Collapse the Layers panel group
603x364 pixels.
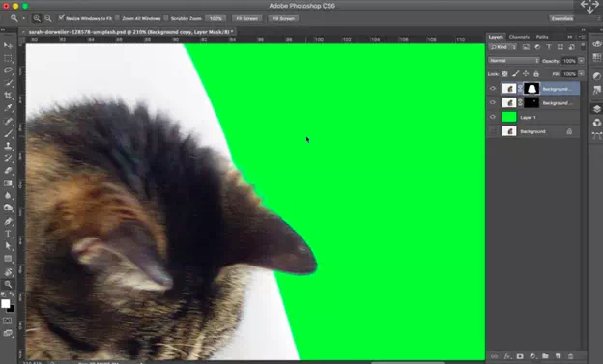(x=570, y=37)
